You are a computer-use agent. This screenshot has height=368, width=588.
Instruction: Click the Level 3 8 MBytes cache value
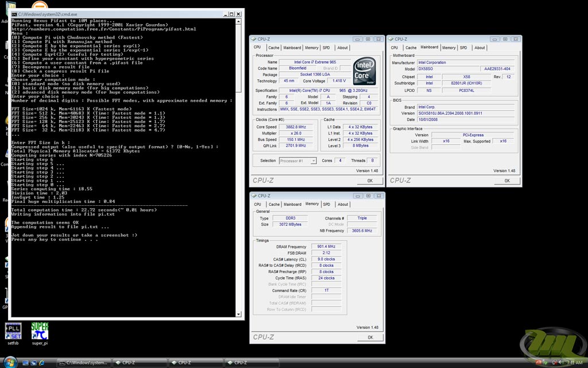[361, 145]
